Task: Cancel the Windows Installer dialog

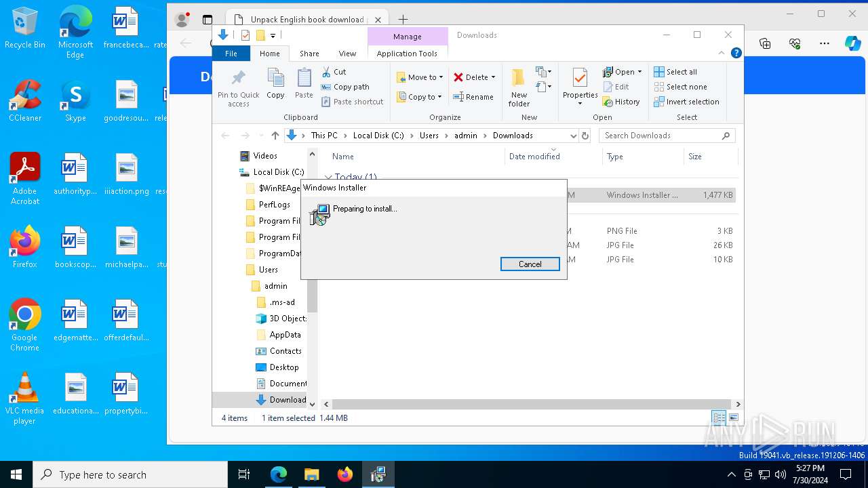Action: (530, 264)
